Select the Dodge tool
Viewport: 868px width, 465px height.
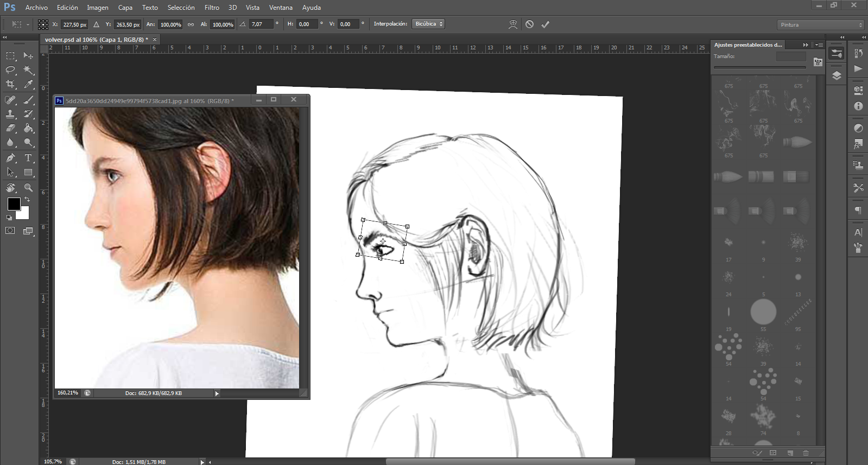tap(28, 142)
